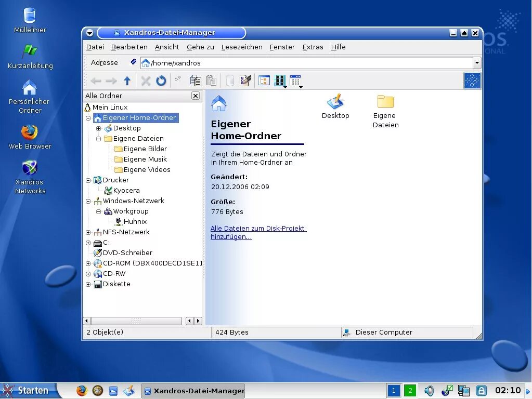Open Persönlicher Ordner desktop icon

click(30, 97)
